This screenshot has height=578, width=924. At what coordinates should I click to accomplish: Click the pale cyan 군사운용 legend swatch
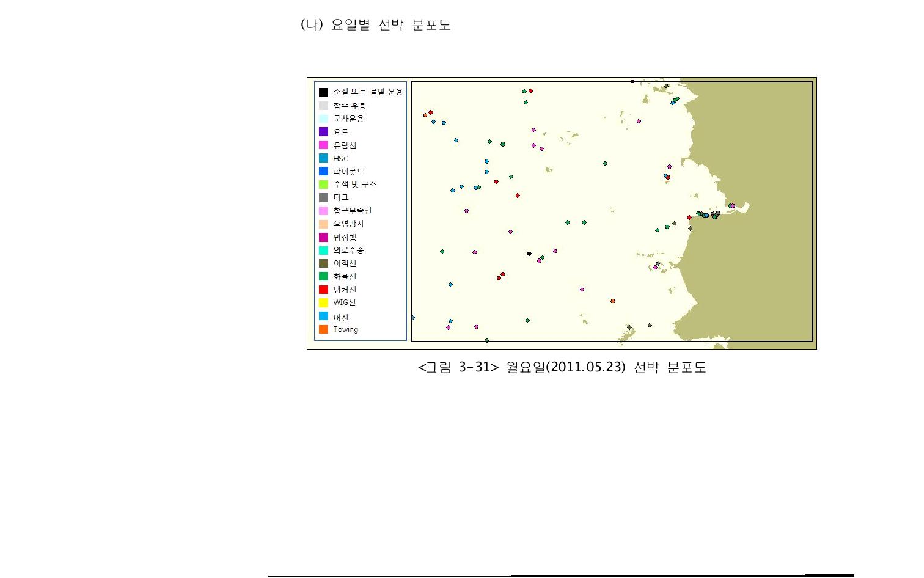323,119
